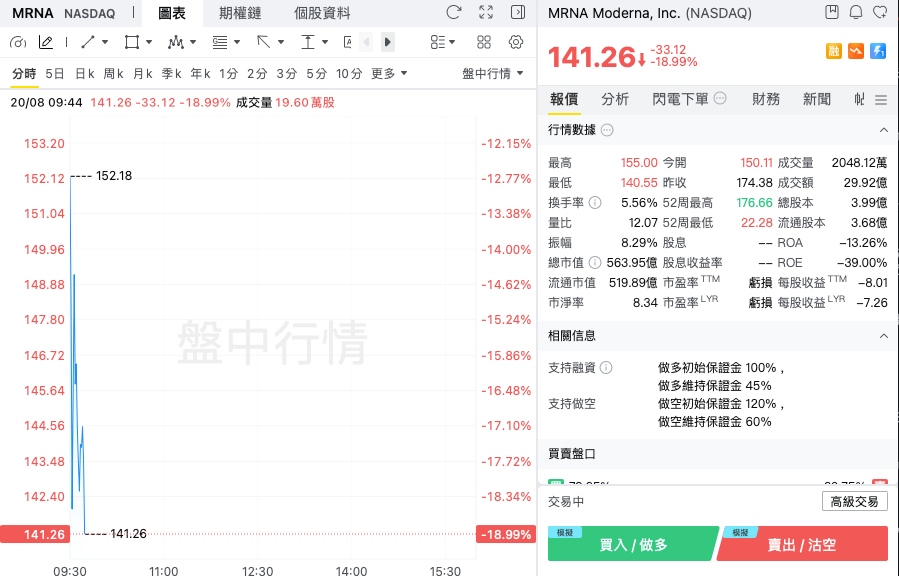Open the info bubble next to 行情數據
This screenshot has width=899, height=576.
pyautogui.click(x=607, y=131)
